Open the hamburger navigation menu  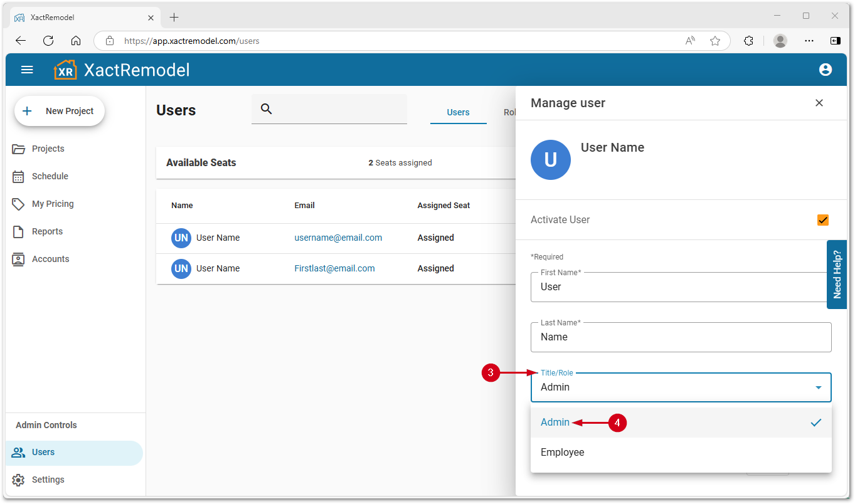pyautogui.click(x=27, y=70)
